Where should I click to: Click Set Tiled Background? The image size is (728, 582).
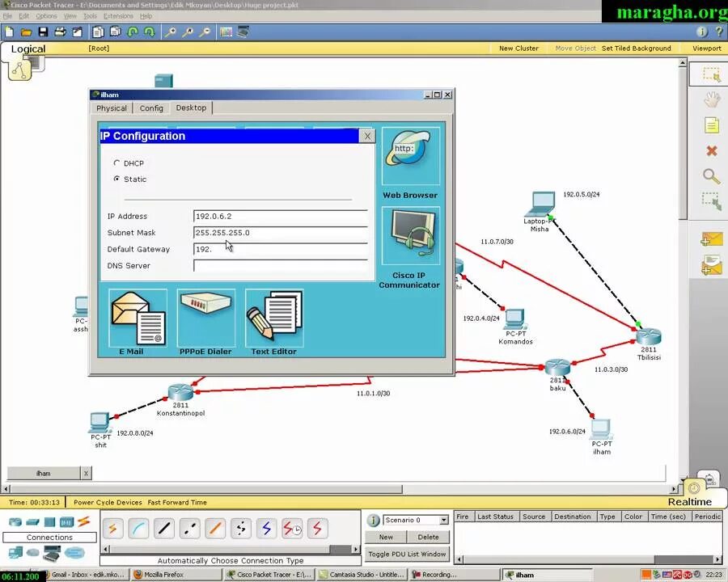[x=636, y=48]
